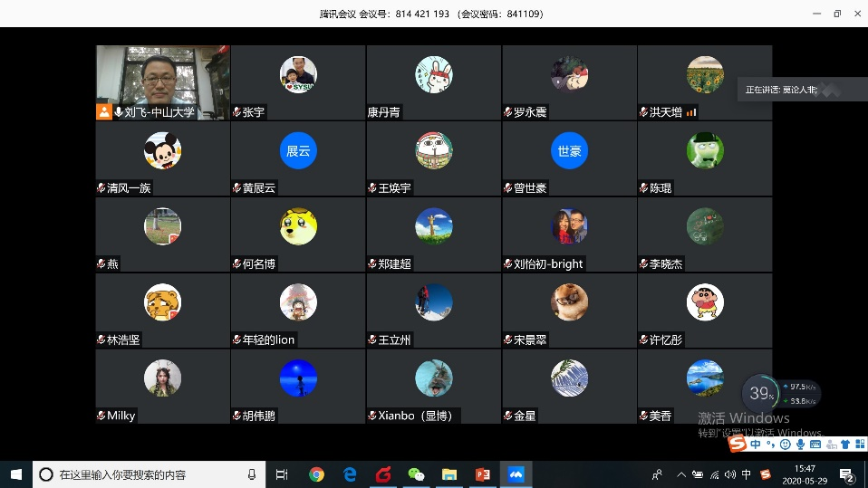Open Task View on the taskbar

click(x=282, y=474)
